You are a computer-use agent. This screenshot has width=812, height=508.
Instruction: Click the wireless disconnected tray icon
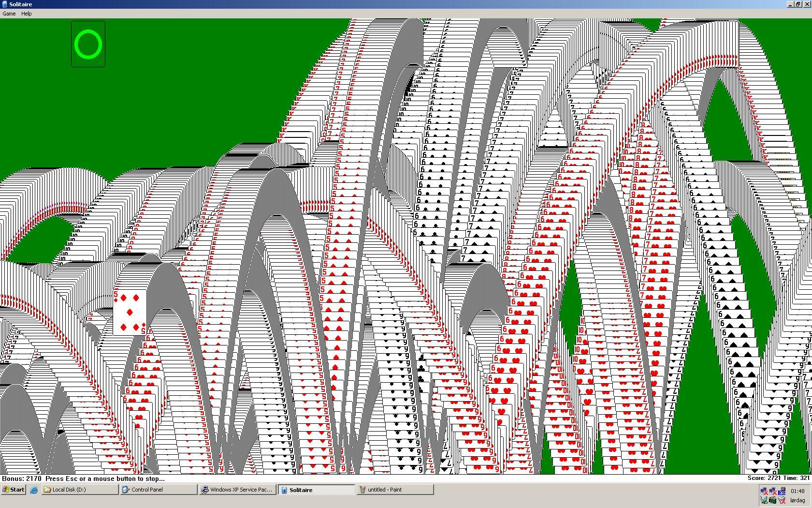(782, 500)
